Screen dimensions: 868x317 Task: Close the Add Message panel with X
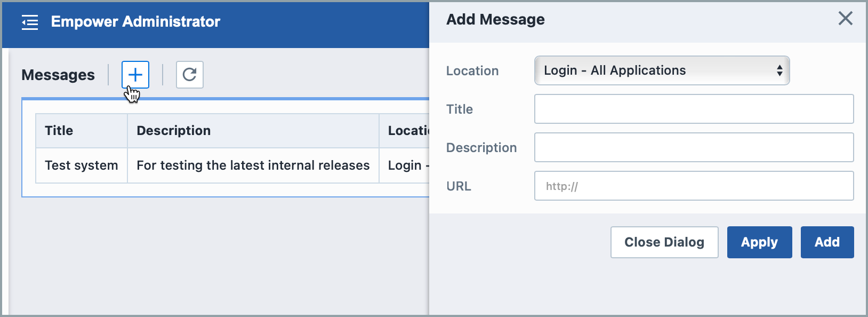(x=845, y=19)
